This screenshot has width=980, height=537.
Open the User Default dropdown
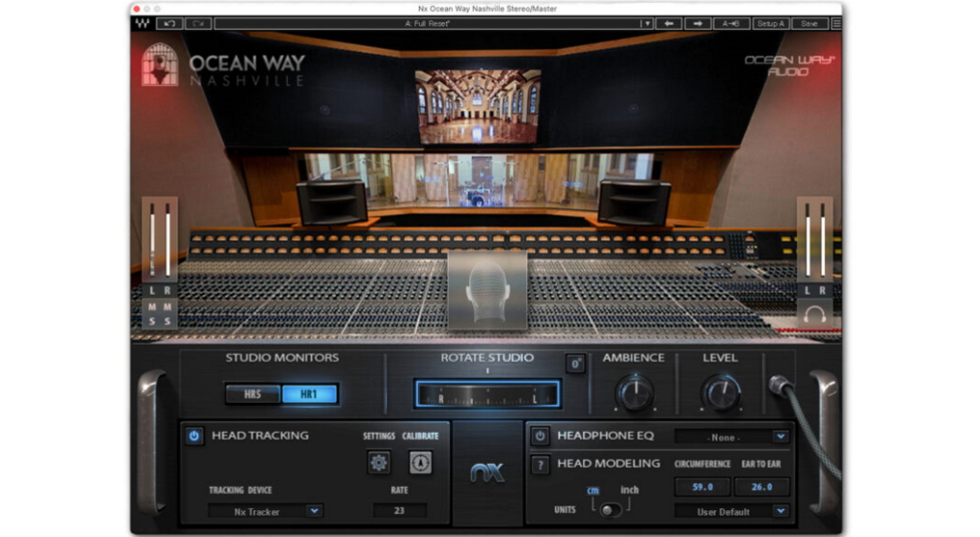(x=731, y=511)
